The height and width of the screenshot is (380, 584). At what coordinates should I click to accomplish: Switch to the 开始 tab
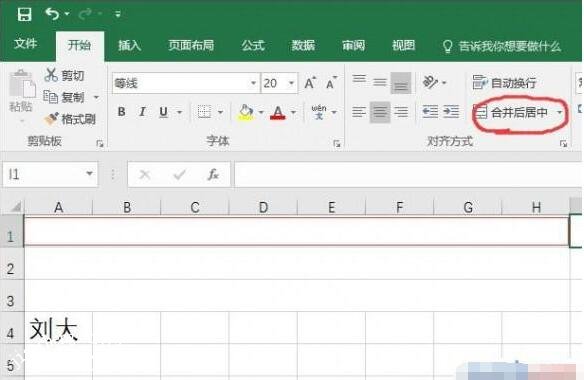tap(79, 45)
